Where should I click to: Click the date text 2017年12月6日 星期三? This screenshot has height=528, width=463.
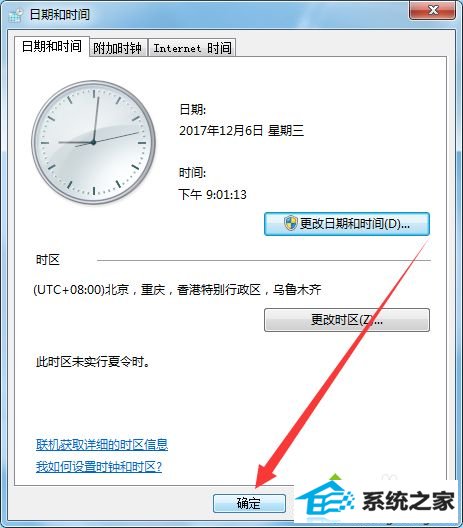click(x=241, y=131)
